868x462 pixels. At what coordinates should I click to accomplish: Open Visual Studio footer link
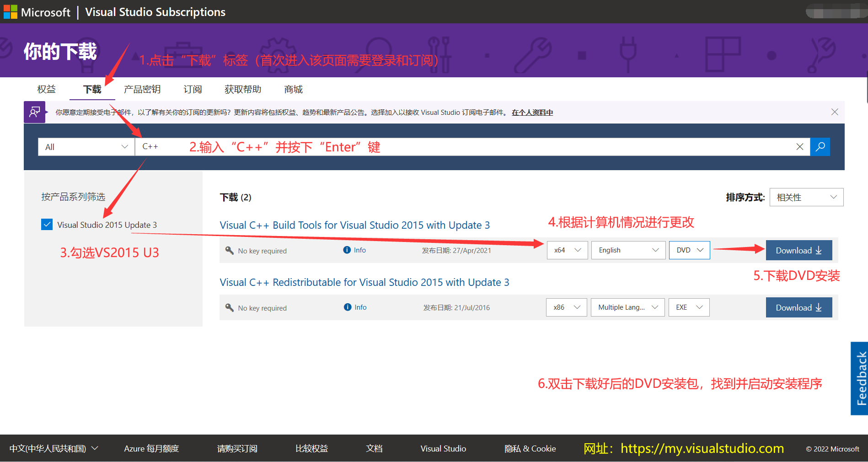(443, 449)
